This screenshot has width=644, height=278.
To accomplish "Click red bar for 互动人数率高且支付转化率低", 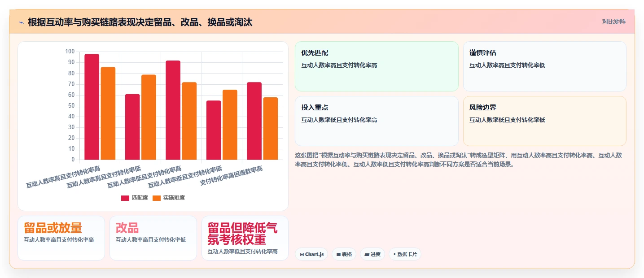I will click(132, 127).
